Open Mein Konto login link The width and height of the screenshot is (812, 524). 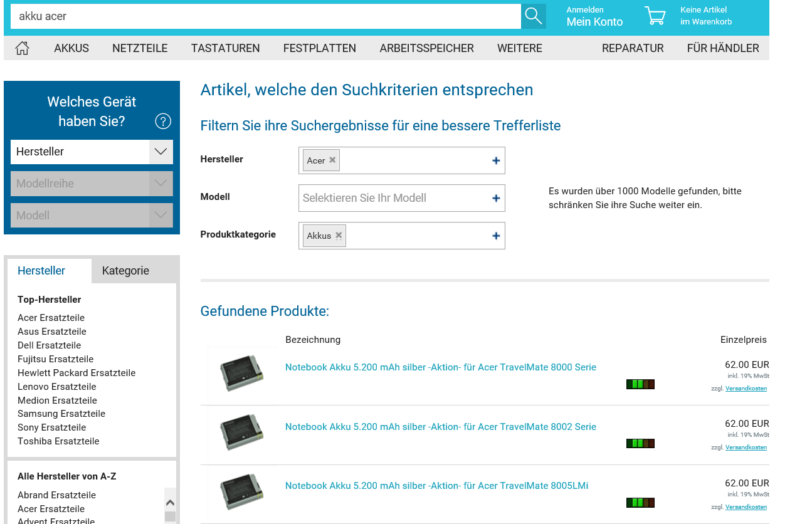[594, 22]
